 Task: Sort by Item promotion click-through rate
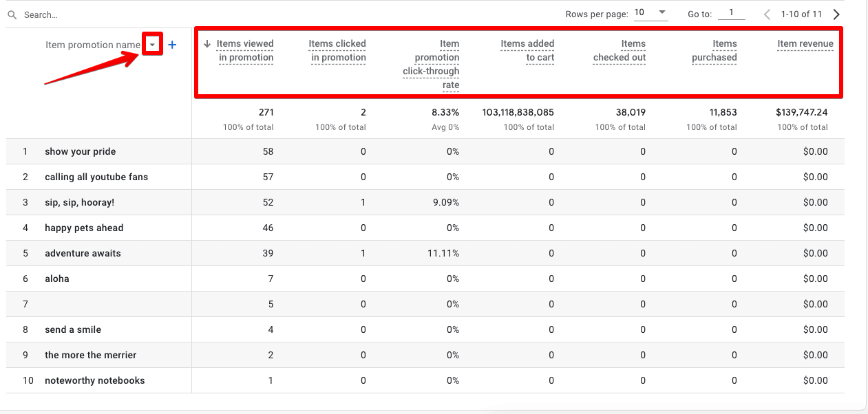tap(432, 64)
